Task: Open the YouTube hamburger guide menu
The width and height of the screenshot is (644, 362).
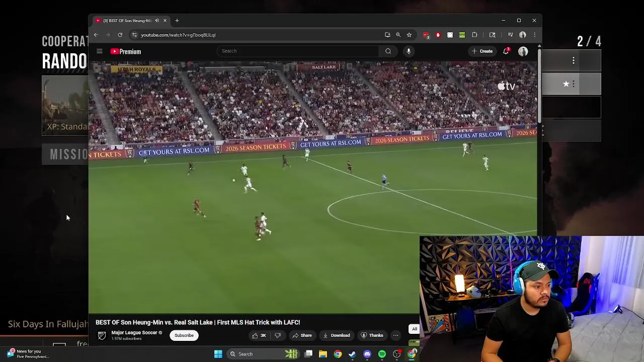Action: pyautogui.click(x=100, y=51)
